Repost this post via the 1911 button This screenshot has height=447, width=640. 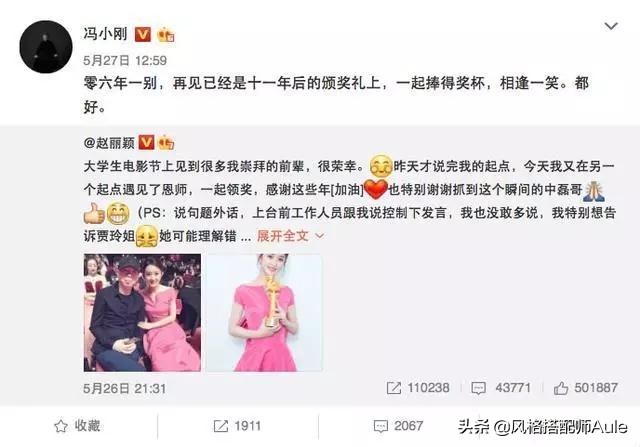[237, 426]
